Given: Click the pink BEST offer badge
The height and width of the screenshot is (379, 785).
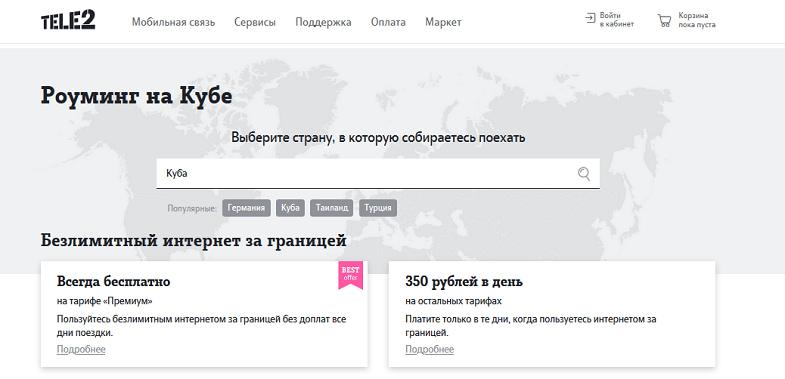Looking at the screenshot, I should 350,274.
